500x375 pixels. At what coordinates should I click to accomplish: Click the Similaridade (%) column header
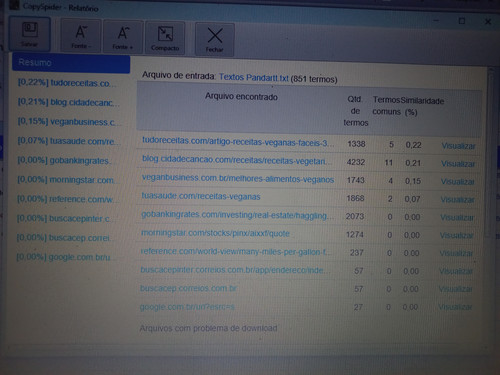click(422, 106)
